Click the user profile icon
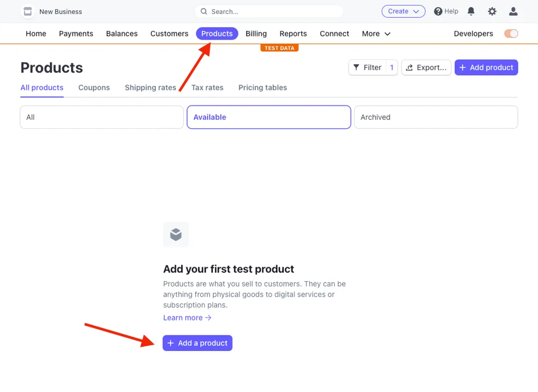The height and width of the screenshot is (392, 538). tap(513, 11)
